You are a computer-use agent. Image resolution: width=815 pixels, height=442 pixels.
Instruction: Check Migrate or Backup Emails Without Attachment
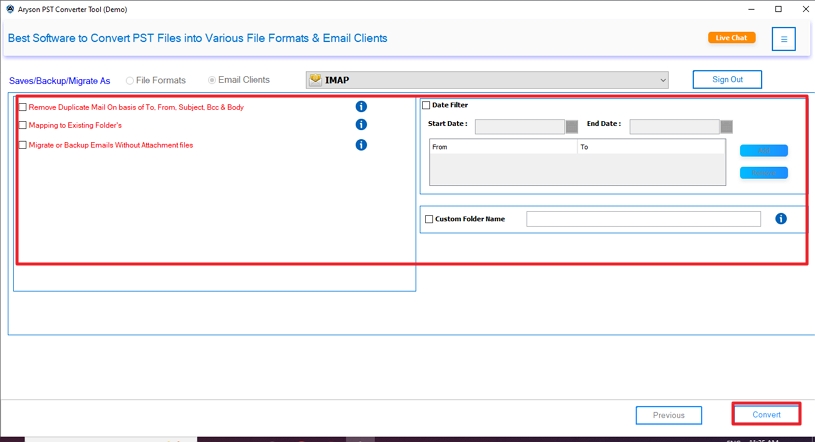point(23,145)
